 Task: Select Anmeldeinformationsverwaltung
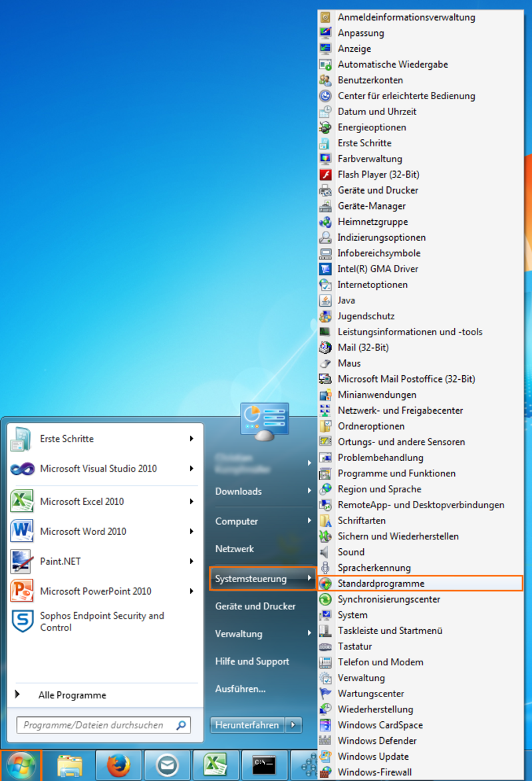pos(420,17)
